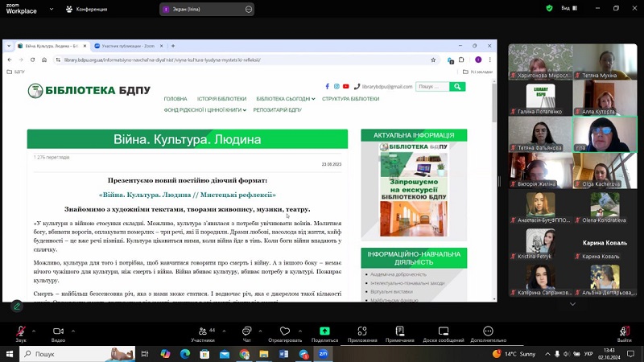The height and width of the screenshot is (362, 644).
Task: Click the browser profile avatar icon
Action: click(x=478, y=60)
